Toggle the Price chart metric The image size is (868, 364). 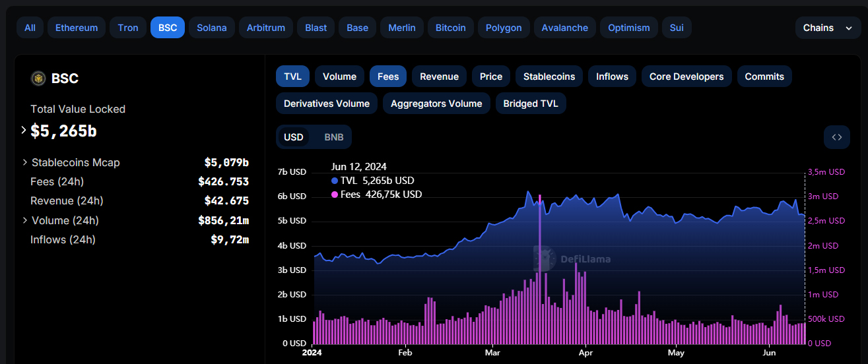[491, 76]
